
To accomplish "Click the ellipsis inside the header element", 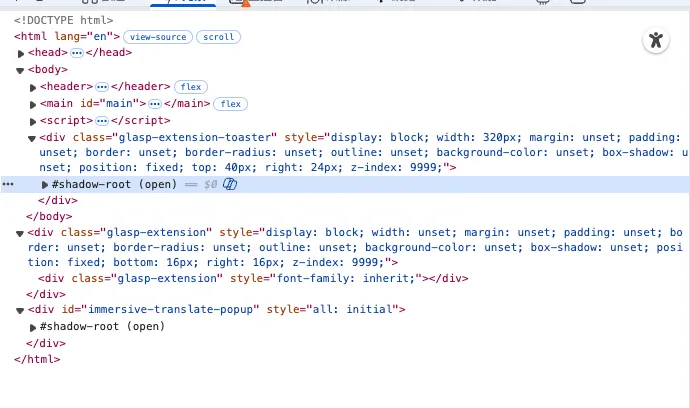I will pos(102,87).
